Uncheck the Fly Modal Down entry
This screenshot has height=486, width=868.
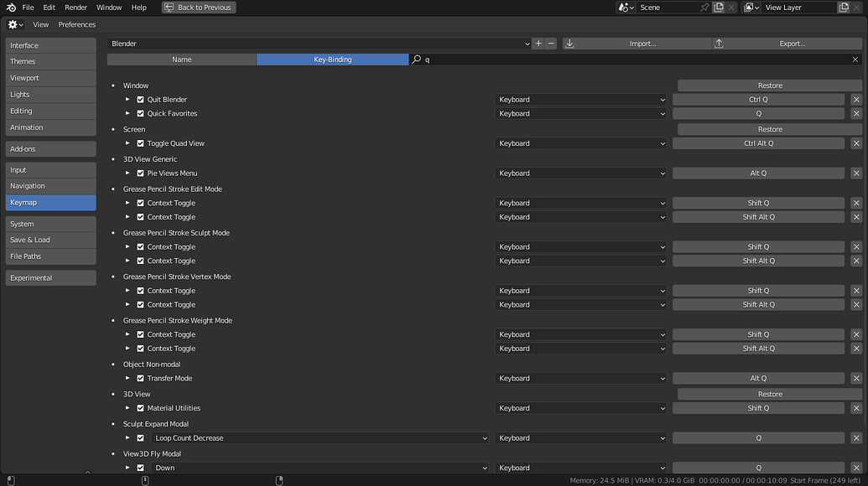point(140,468)
